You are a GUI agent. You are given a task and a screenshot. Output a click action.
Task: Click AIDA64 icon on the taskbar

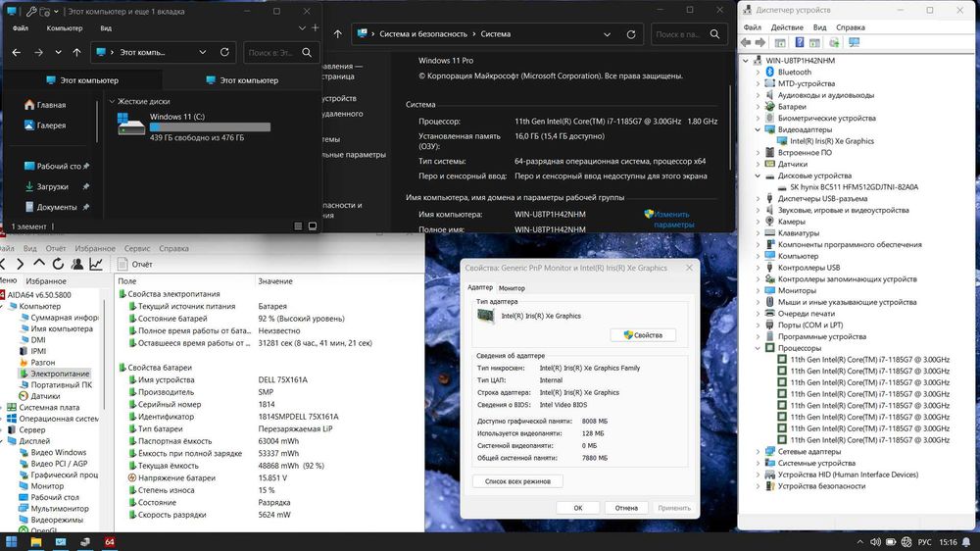point(110,541)
